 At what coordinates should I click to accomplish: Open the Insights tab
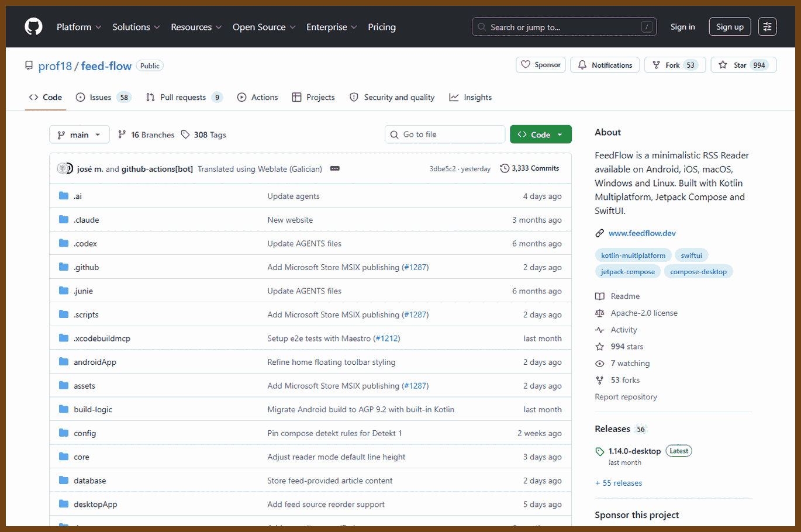[471, 98]
